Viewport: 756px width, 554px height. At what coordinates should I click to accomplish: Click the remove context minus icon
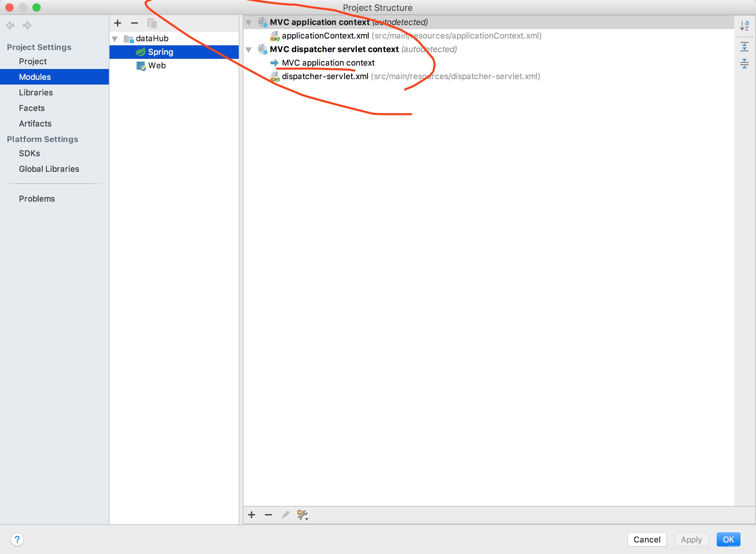point(268,515)
